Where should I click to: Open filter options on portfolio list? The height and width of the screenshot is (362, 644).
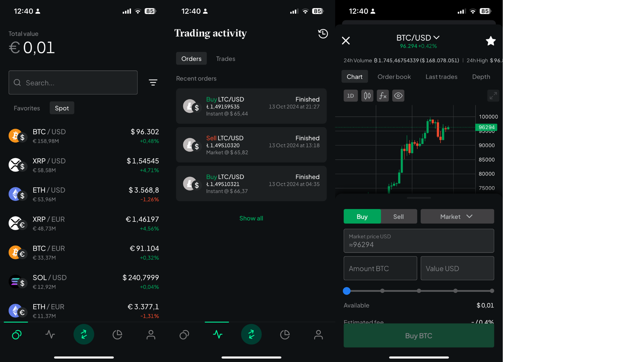tap(153, 82)
